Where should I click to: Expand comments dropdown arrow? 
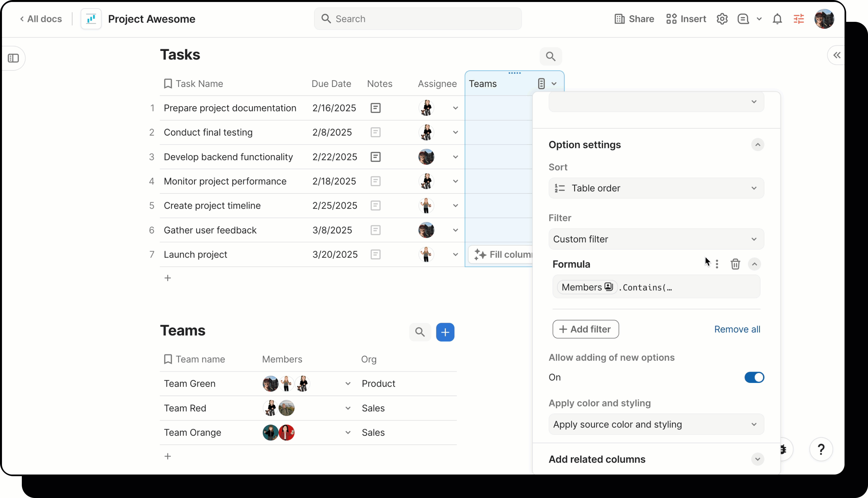pos(759,19)
